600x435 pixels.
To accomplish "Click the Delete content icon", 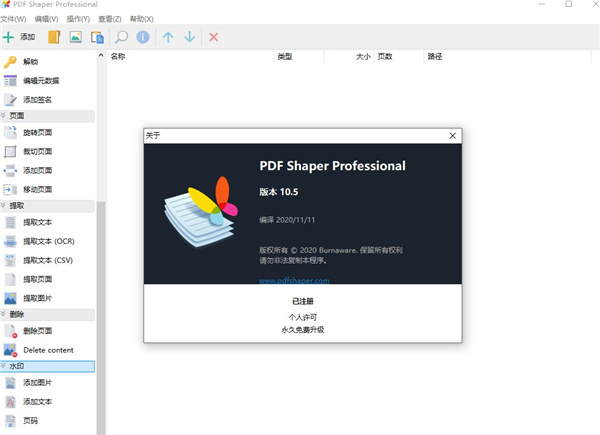I will [x=10, y=350].
